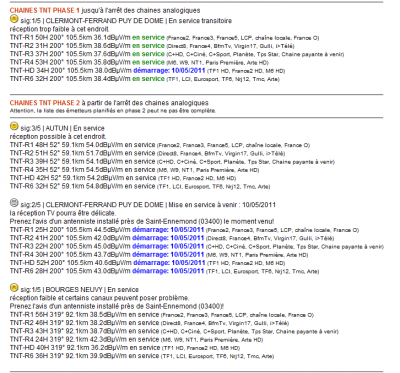Click the AUTUN TNT-R4 35H row
Image resolution: width=400 pixels, height=373 pixels.
tap(134, 170)
